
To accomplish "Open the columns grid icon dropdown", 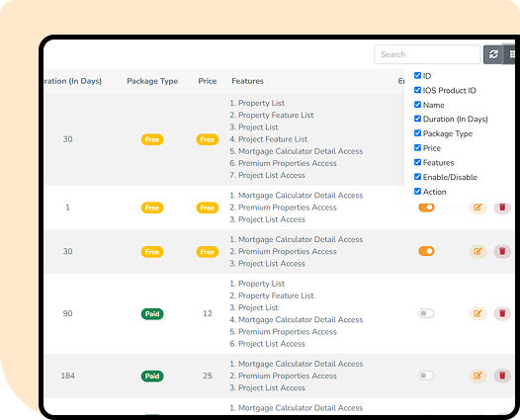I will [510, 54].
